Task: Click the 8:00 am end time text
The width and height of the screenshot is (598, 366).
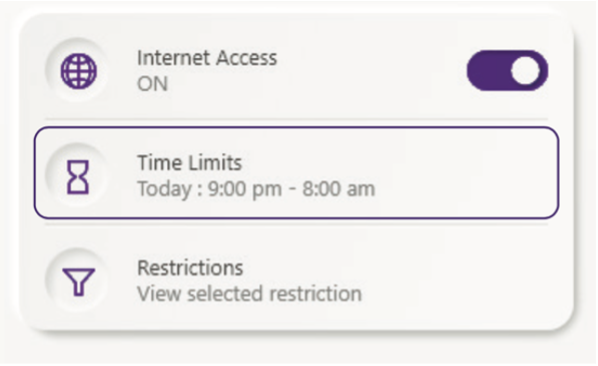Action: pos(339,189)
